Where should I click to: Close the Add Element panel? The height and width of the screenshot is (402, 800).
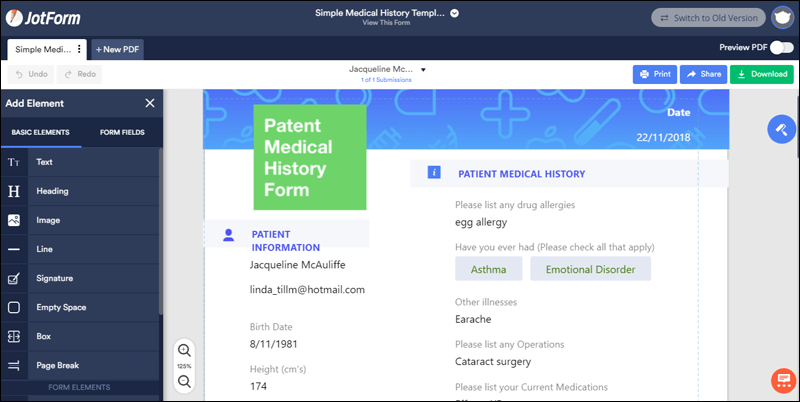pos(150,103)
